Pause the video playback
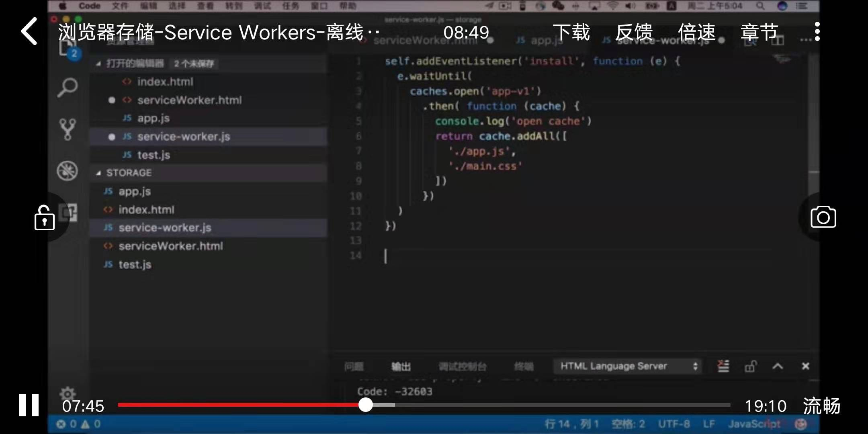 pyautogui.click(x=29, y=405)
